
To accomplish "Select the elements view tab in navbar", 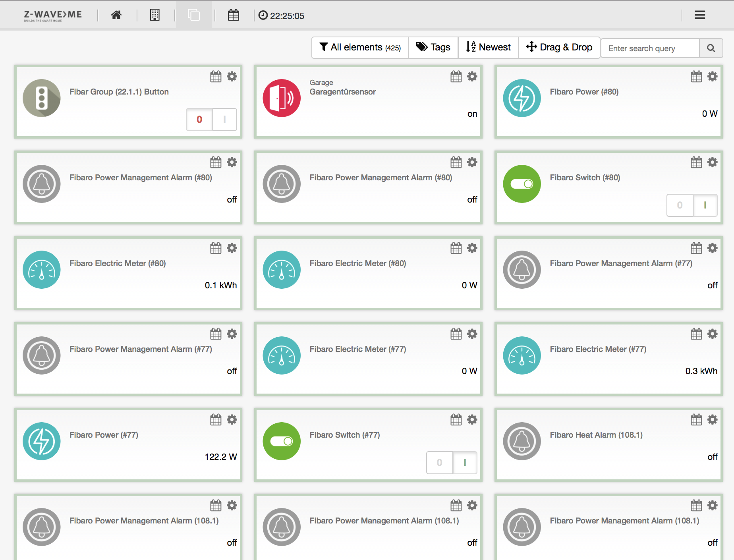I will [x=194, y=15].
